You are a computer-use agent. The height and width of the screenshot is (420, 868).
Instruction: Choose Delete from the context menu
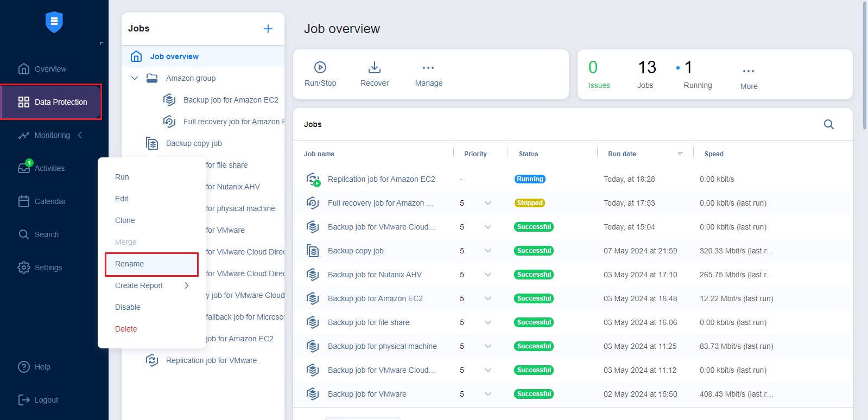[126, 329]
